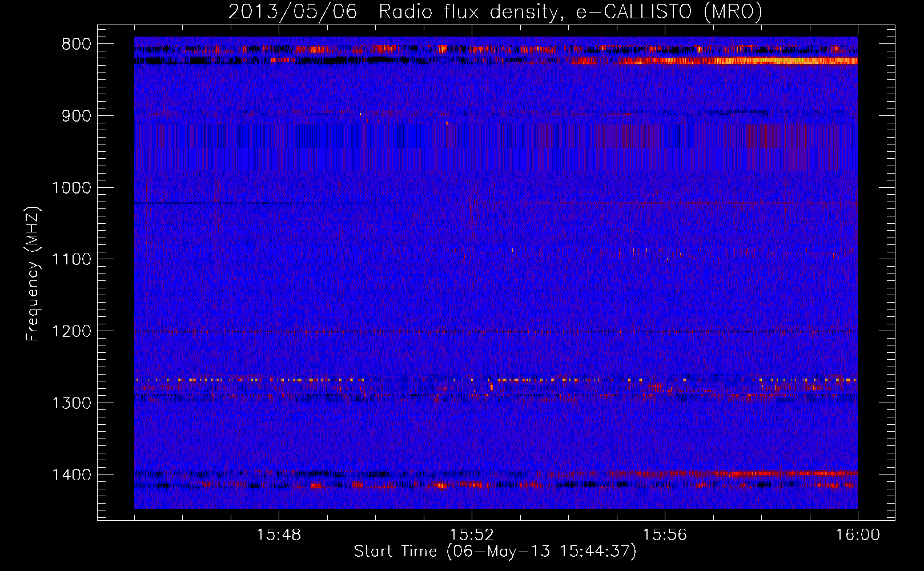Click the 16:00 time tick label
Viewport: 924px width, 571px height.
(858, 535)
